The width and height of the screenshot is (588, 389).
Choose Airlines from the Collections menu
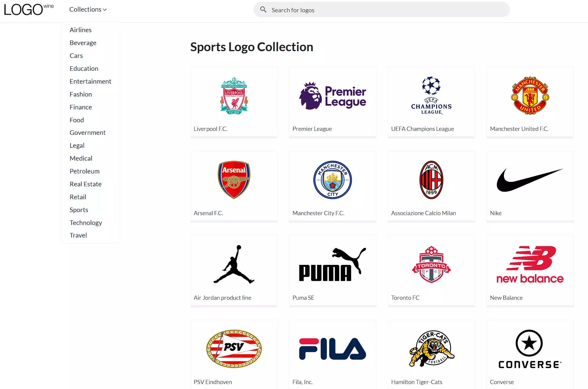pyautogui.click(x=80, y=30)
